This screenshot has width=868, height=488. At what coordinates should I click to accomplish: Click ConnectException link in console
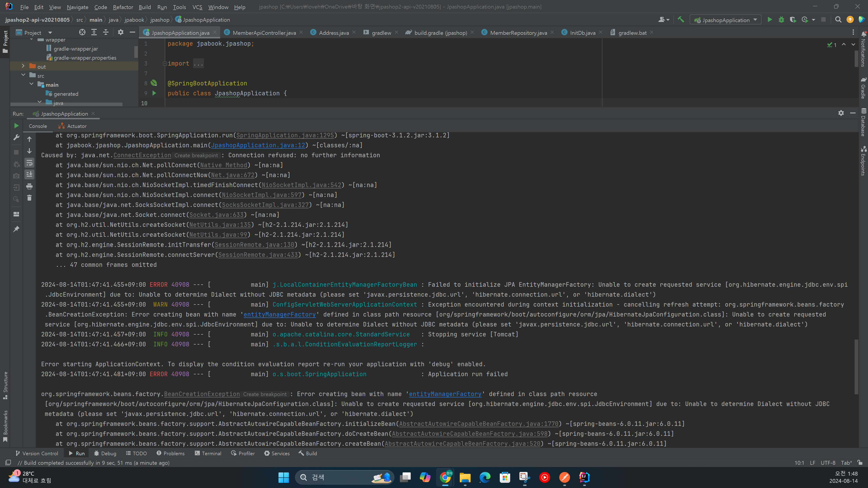pyautogui.click(x=142, y=155)
